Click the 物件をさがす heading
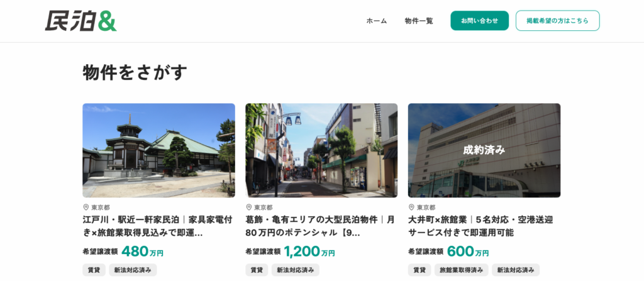The width and height of the screenshot is (644, 281). [x=135, y=73]
